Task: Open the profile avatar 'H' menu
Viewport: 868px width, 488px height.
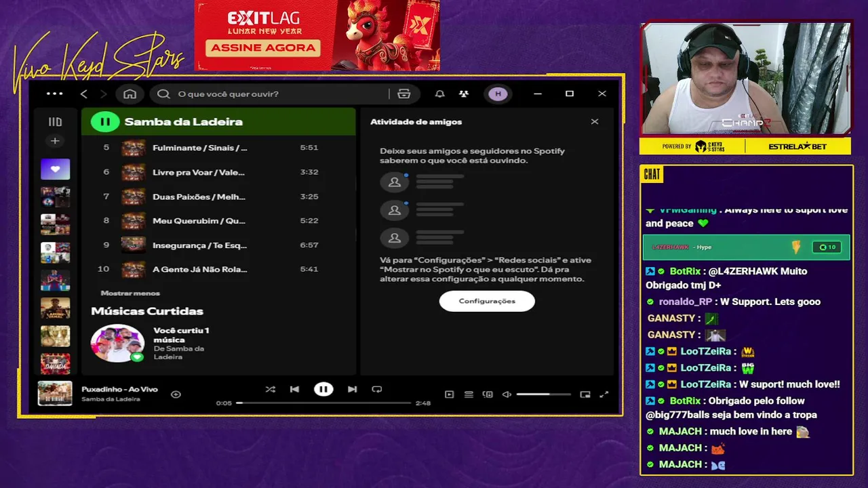Action: click(498, 94)
